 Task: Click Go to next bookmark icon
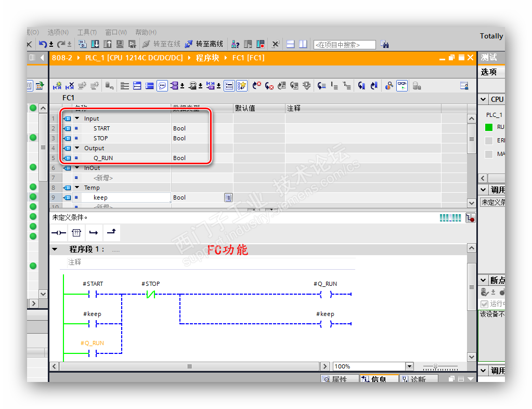coord(361,86)
